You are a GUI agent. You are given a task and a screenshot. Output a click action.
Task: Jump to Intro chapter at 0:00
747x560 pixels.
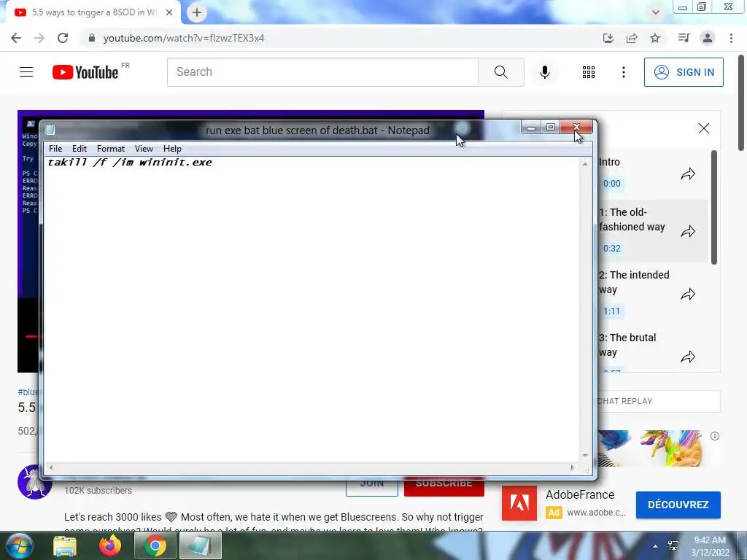click(x=612, y=184)
